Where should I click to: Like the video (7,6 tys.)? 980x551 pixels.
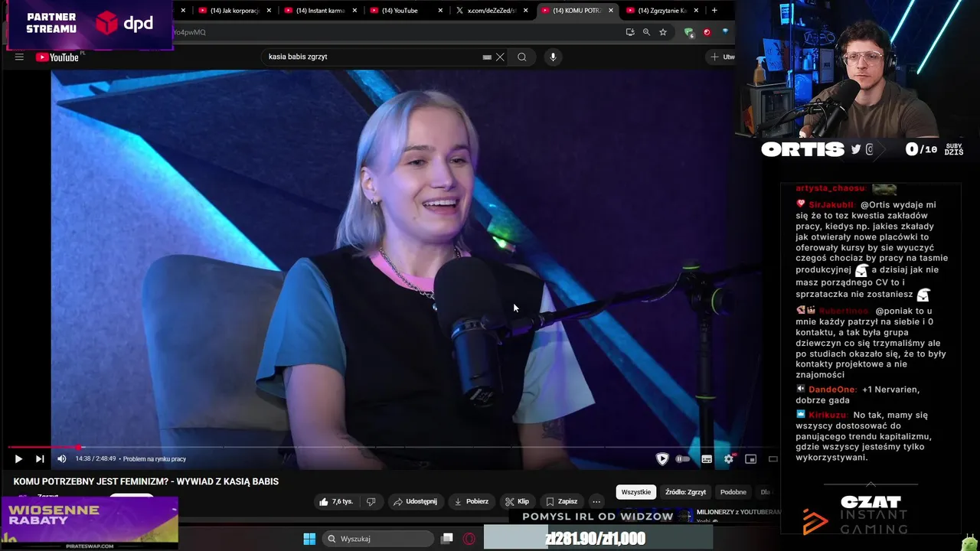[336, 501]
